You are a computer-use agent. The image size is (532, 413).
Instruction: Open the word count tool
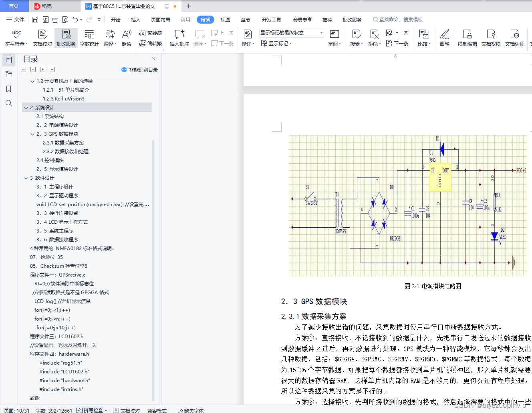coord(89,38)
